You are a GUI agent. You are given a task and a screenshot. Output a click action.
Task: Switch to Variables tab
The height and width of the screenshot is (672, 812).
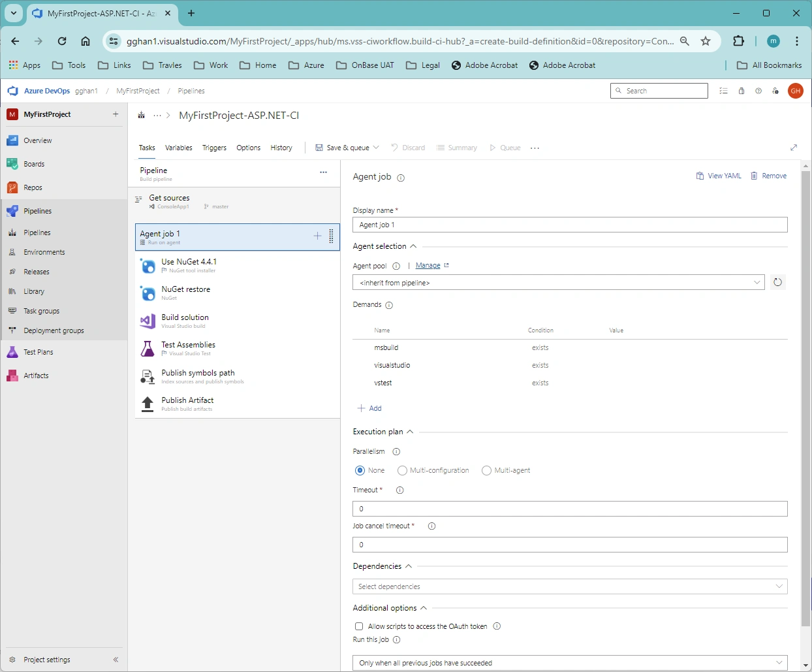tap(178, 148)
